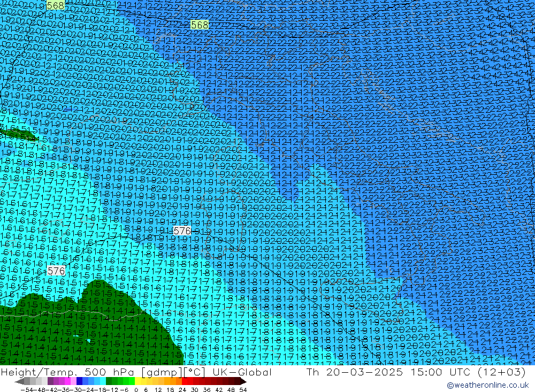Pick the cyan swatch above -18

coord(103,381)
